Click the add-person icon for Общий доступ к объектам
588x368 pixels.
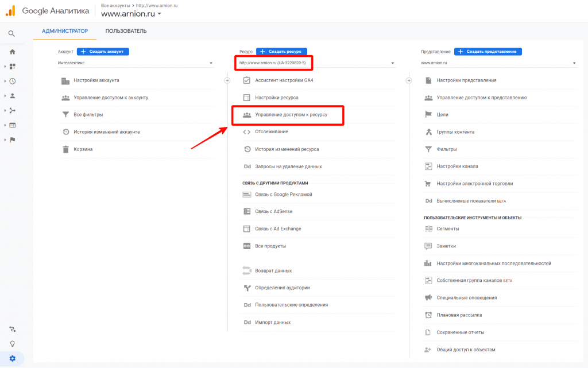(x=428, y=350)
